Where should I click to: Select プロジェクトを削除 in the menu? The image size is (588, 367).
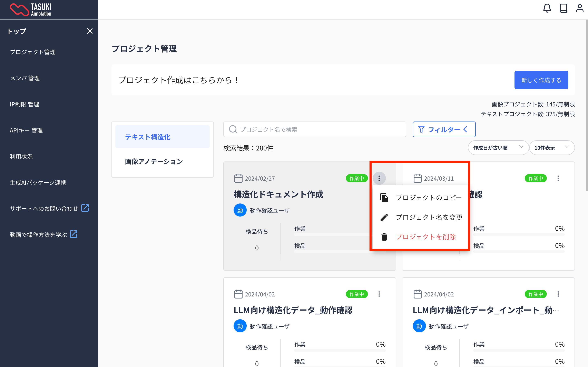pyautogui.click(x=426, y=237)
